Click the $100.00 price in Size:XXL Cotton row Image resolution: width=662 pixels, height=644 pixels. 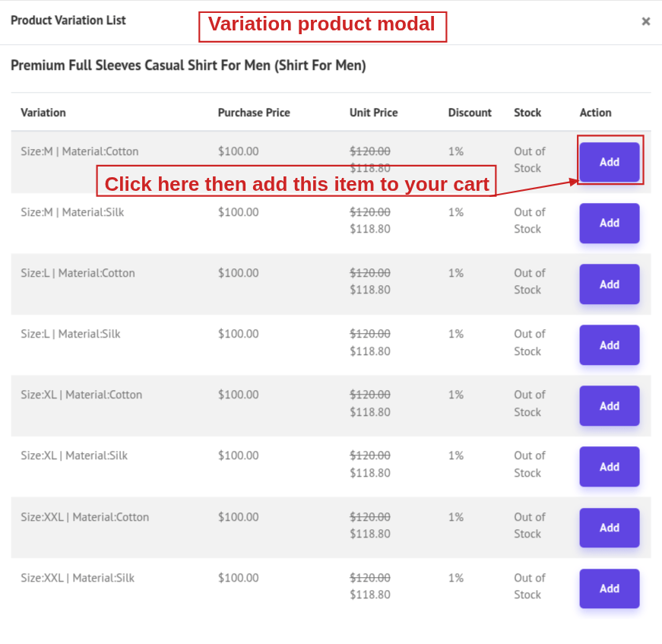pos(238,517)
